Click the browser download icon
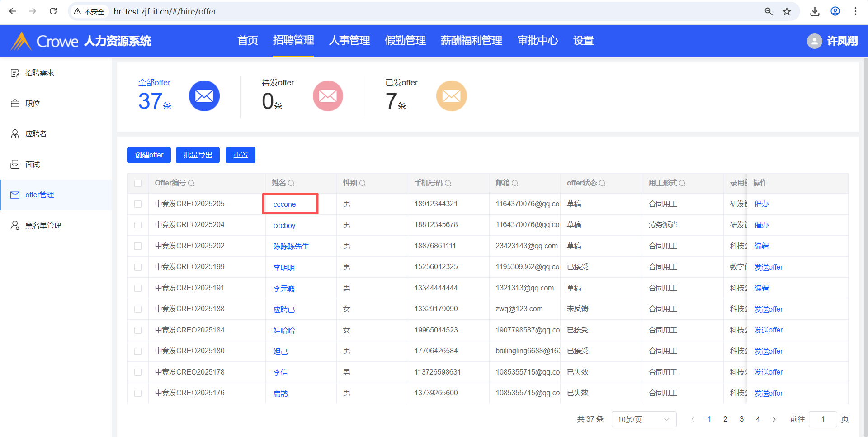The height and width of the screenshot is (437, 868). pyautogui.click(x=815, y=11)
